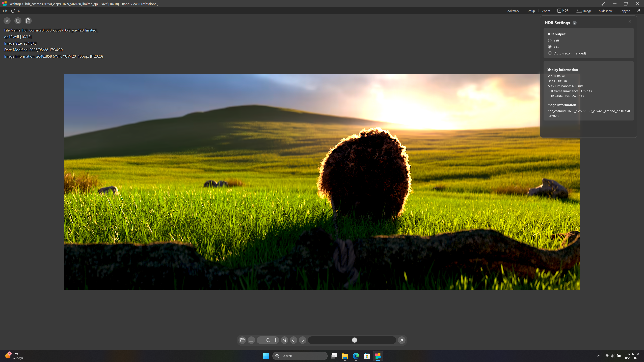
Task: Close the EXIF info overlay
Action: (x=7, y=21)
